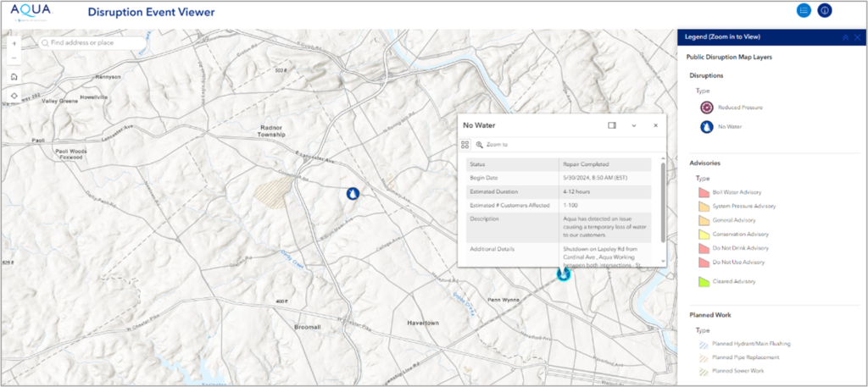
Task: Click the 'Estimated # Customers Affected' label
Action: pos(509,205)
